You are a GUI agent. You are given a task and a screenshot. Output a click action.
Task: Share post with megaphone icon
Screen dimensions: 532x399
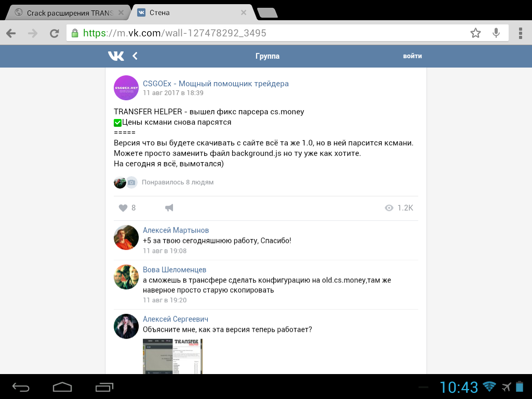click(x=169, y=208)
